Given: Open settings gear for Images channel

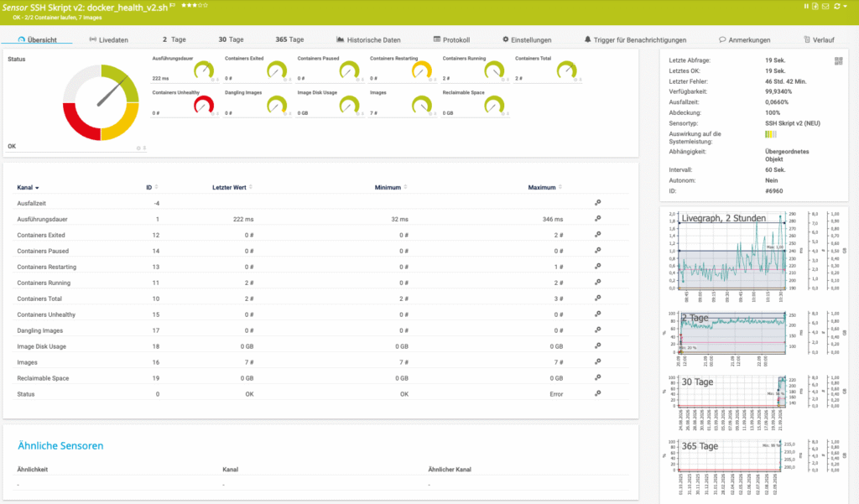Looking at the screenshot, I should coord(597,361).
